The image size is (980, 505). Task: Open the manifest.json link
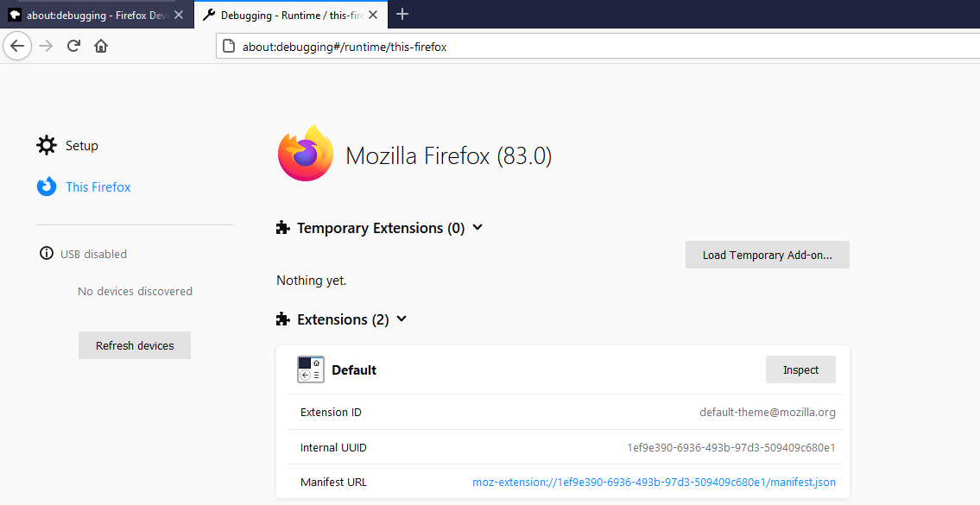pyautogui.click(x=654, y=482)
